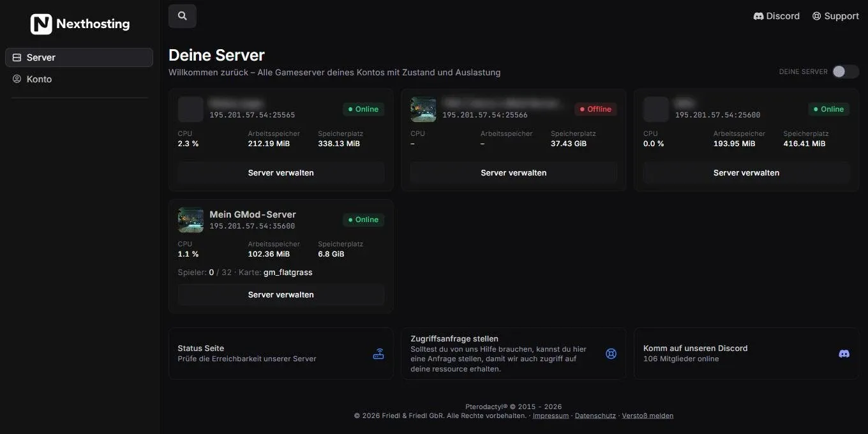
Task: Click the address 195.201.57.54:25565
Action: tap(252, 116)
